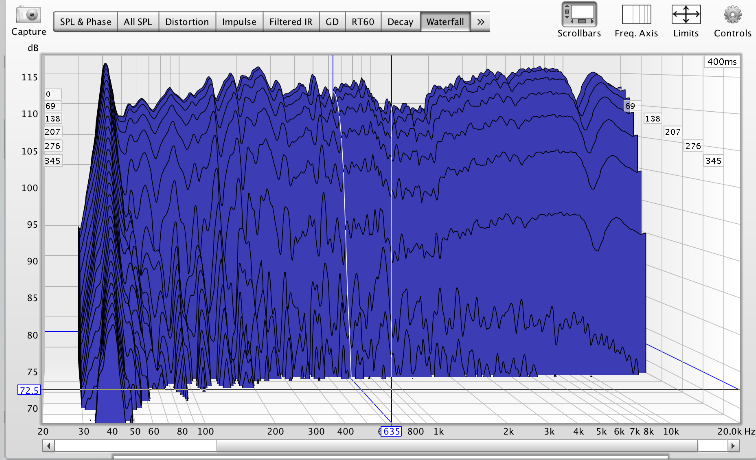The height and width of the screenshot is (460, 756).
Task: Open the Controls gear icon
Action: point(733,14)
